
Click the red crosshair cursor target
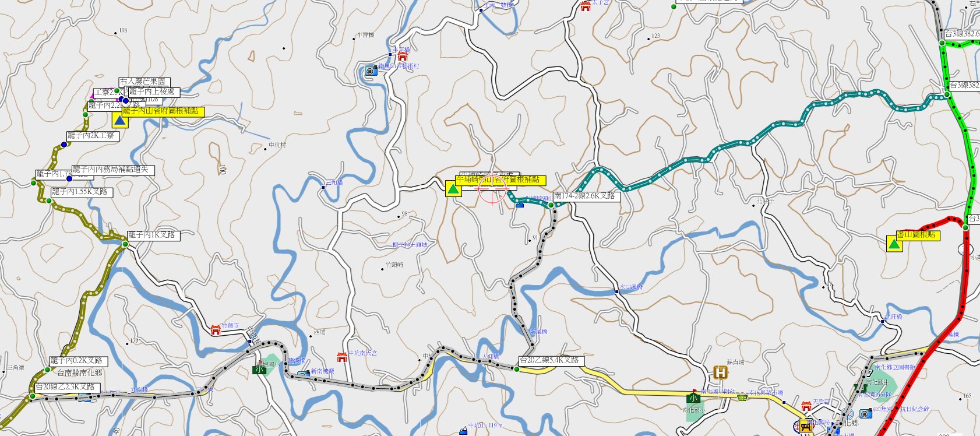493,189
